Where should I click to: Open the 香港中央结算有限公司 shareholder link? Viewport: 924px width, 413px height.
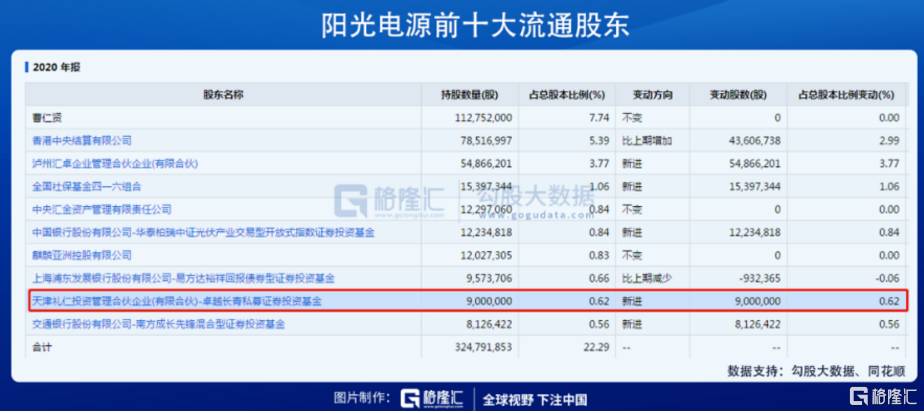(x=81, y=141)
